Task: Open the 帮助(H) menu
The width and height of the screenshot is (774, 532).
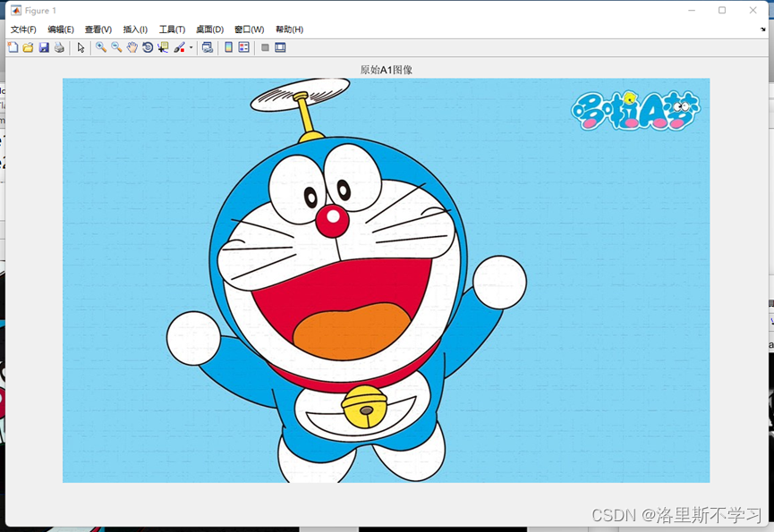Action: tap(289, 30)
